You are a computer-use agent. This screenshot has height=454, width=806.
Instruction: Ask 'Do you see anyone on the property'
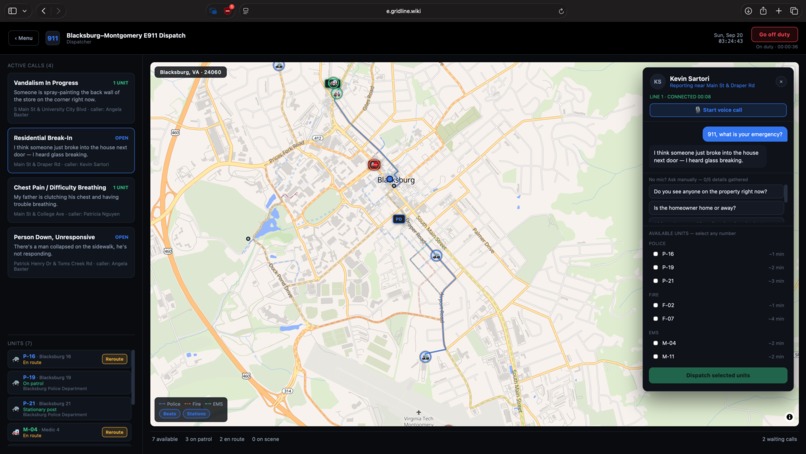point(716,192)
